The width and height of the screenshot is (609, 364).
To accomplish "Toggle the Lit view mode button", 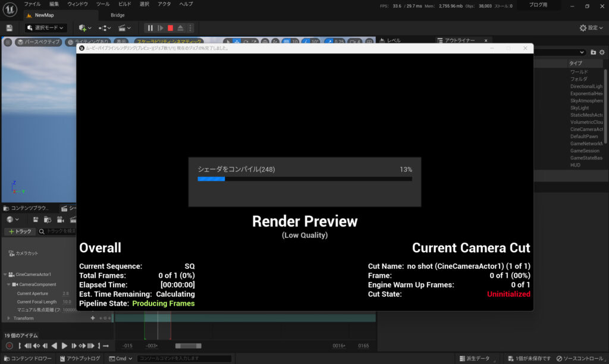I will [87, 42].
